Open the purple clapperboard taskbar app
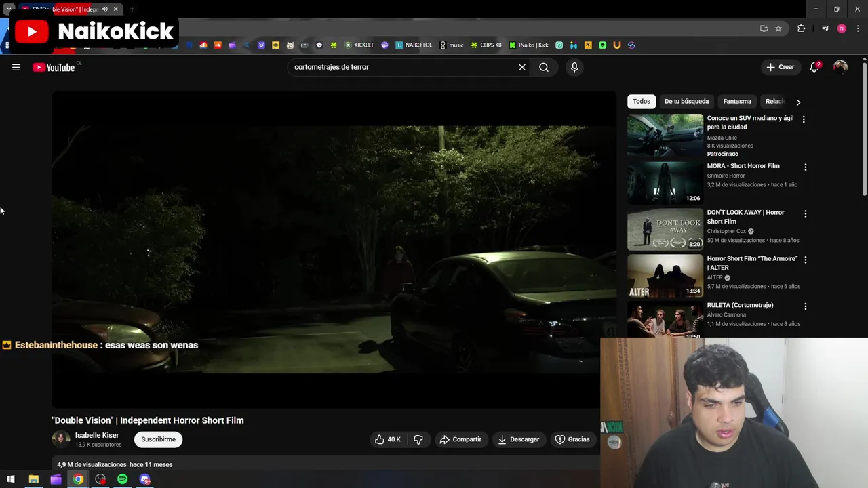The height and width of the screenshot is (488, 868). [x=56, y=479]
